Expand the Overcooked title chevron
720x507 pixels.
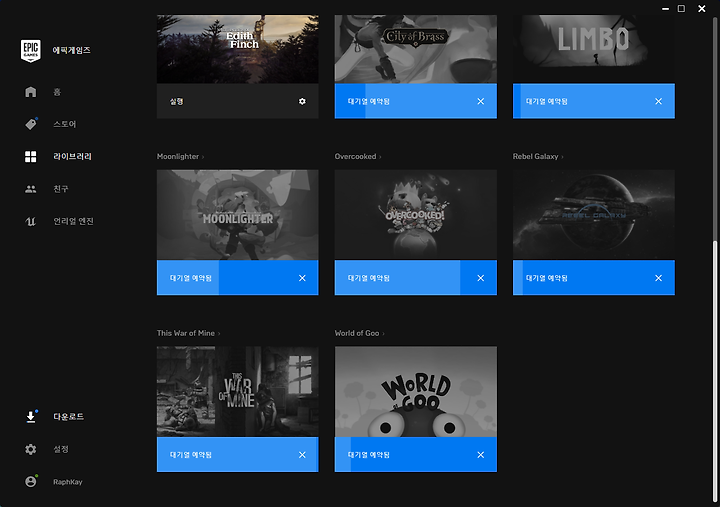[380, 157]
